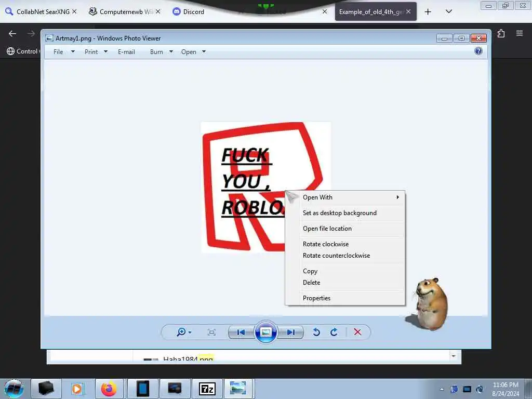Choose Rotate clockwise from context menu
The height and width of the screenshot is (399, 532).
pyautogui.click(x=345, y=244)
